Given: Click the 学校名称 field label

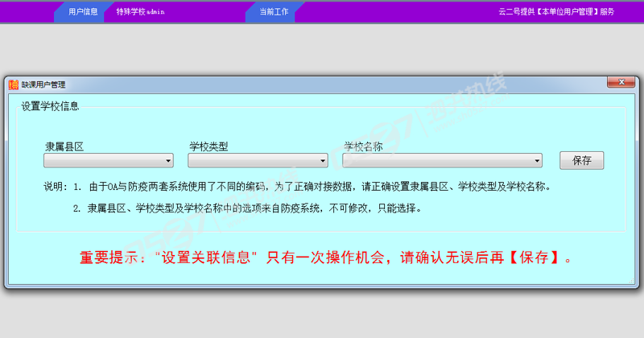Looking at the screenshot, I should coord(363,146).
